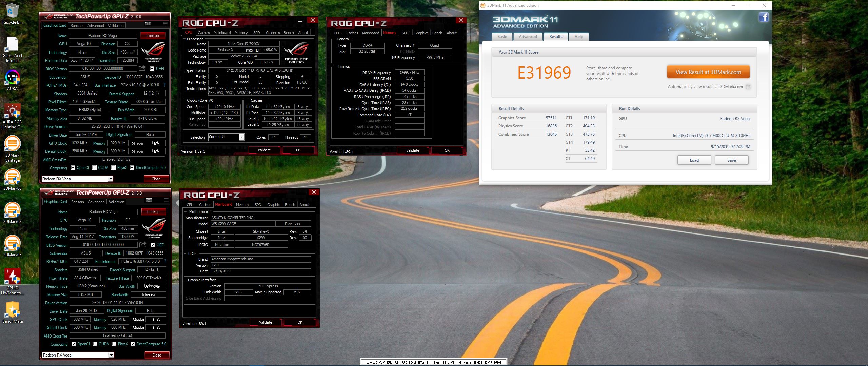Toggle UEFI checkbox in bottom GPU-Z window
Viewport: 868px width, 366px height.
coord(153,245)
